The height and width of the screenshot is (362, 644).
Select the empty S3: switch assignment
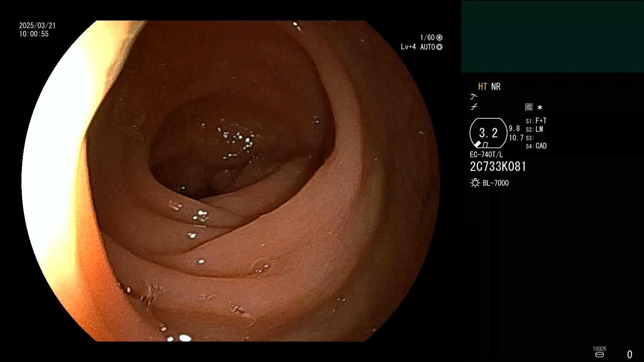pyautogui.click(x=530, y=138)
